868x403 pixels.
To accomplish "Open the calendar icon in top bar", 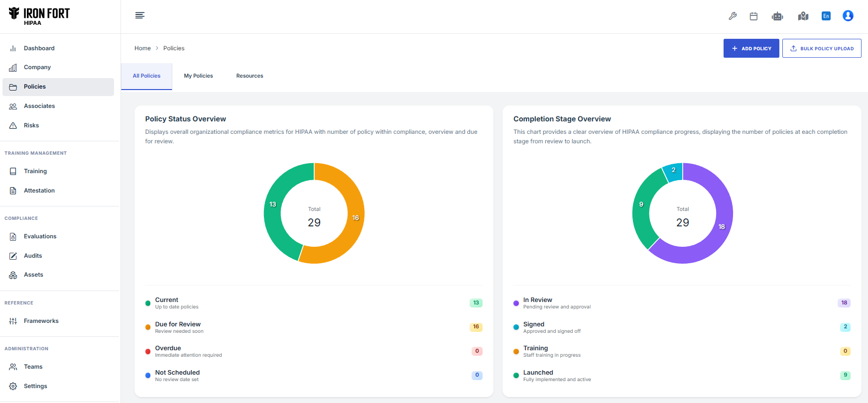I will pyautogui.click(x=753, y=16).
